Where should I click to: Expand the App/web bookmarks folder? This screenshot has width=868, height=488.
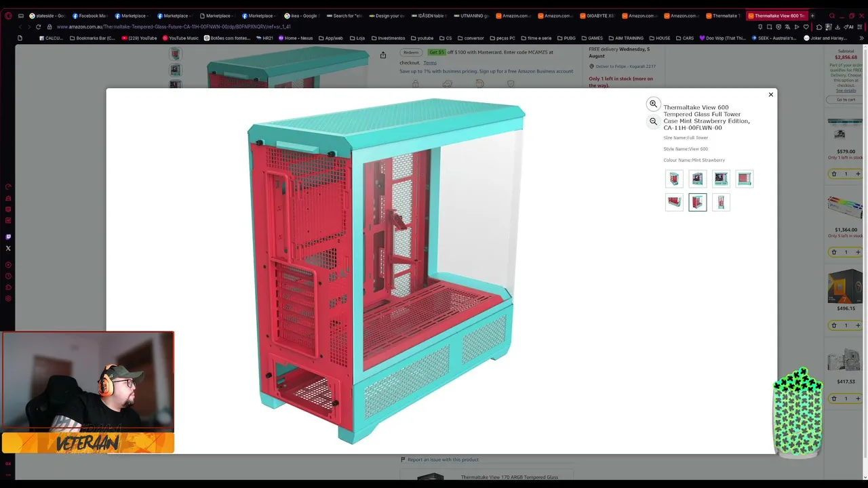(x=331, y=38)
